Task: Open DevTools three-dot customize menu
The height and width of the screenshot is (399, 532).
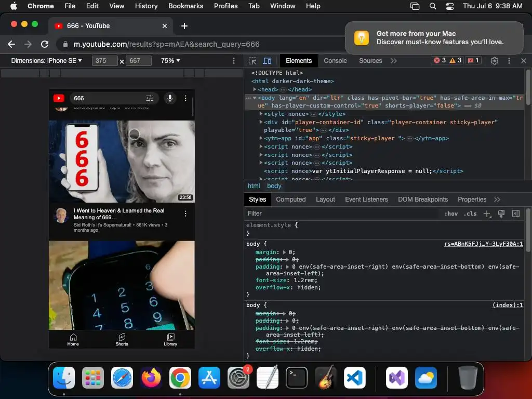Action: pos(509,61)
